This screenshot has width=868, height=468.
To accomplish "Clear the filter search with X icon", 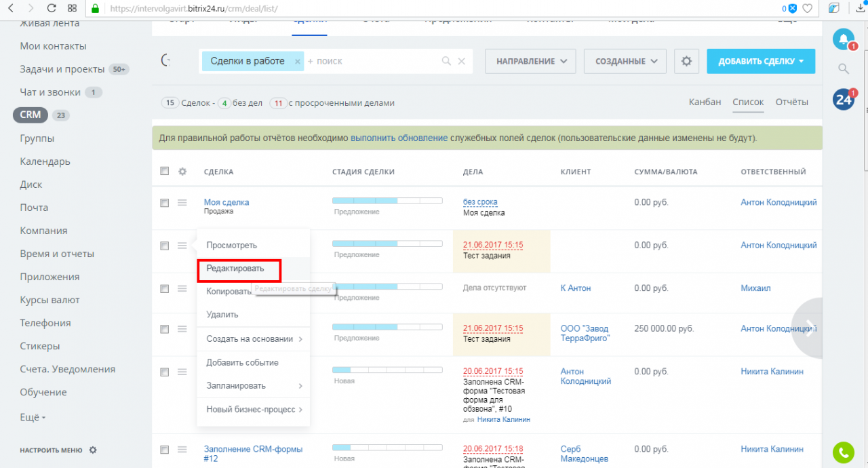I will click(462, 61).
